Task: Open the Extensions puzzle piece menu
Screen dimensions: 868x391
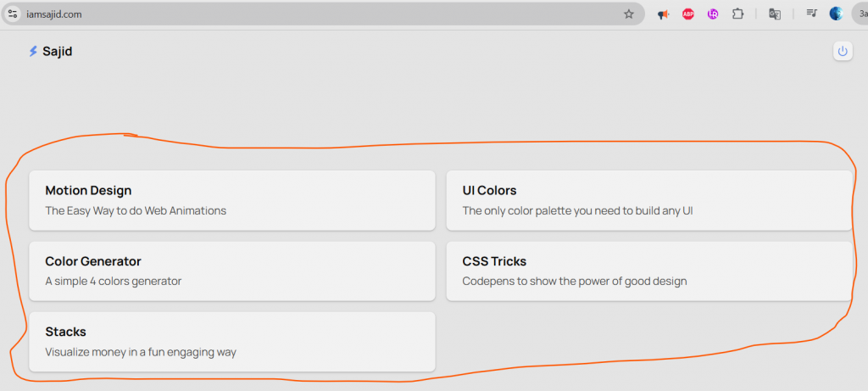Action: coord(737,14)
